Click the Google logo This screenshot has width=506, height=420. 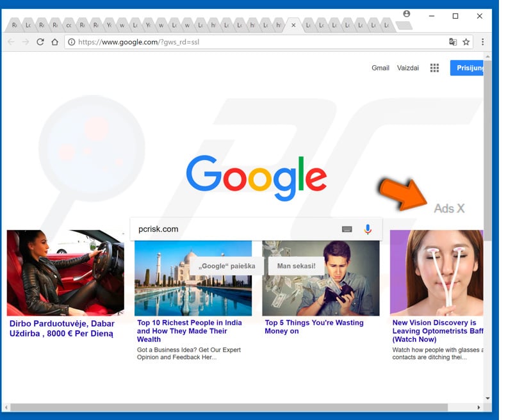257,179
